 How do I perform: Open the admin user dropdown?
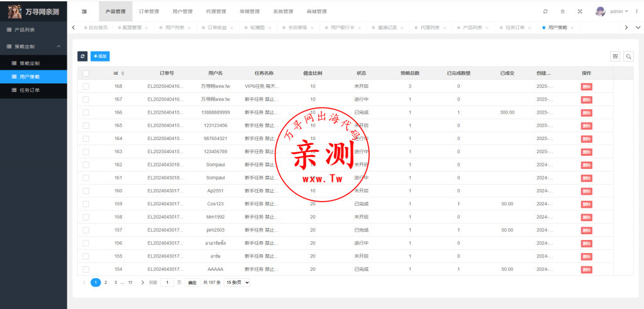[x=619, y=11]
